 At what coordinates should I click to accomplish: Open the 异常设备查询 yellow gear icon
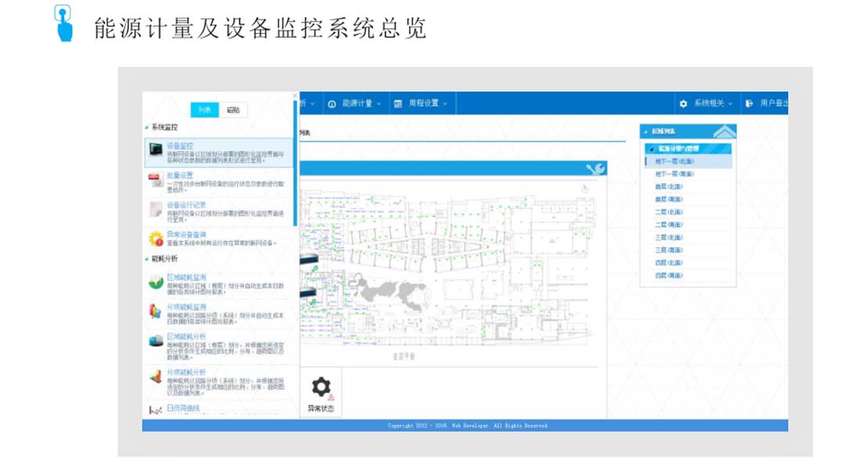point(156,239)
